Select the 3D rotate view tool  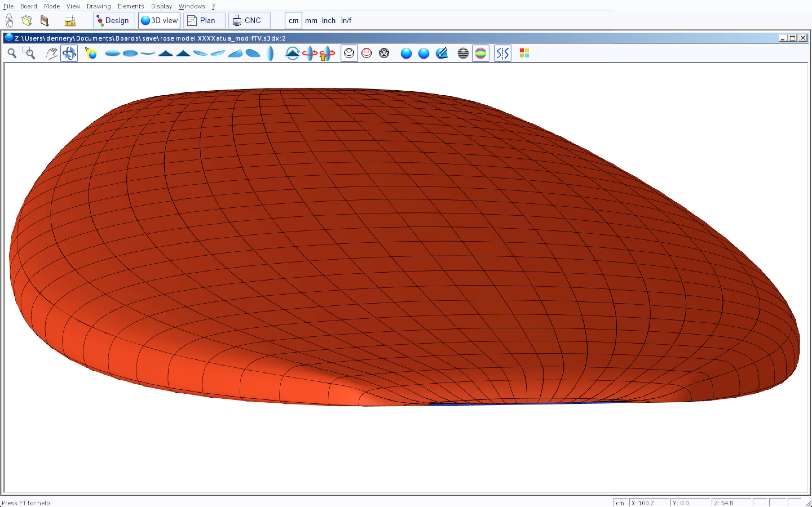click(69, 53)
